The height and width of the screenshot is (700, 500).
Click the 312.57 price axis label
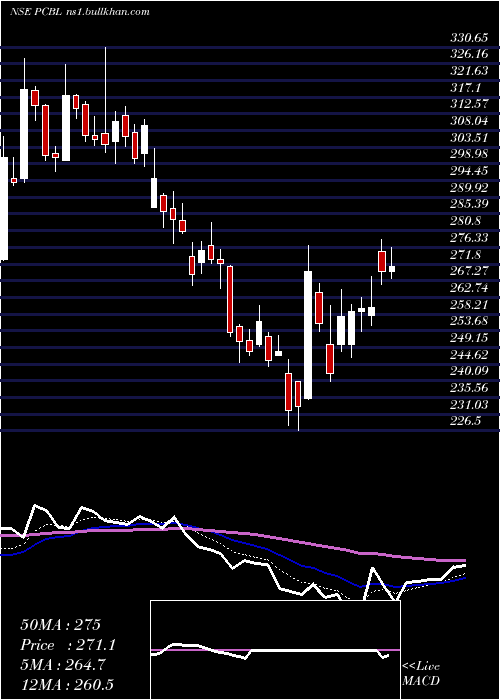[469, 104]
